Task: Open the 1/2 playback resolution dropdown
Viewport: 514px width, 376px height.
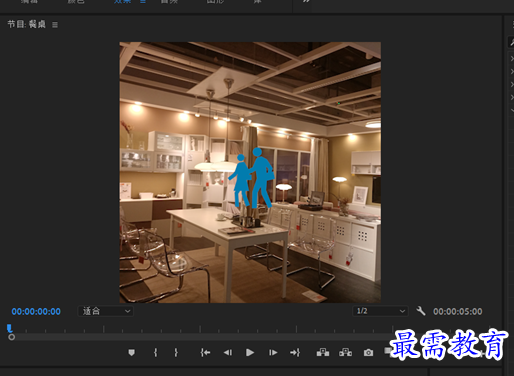Action: (x=380, y=311)
